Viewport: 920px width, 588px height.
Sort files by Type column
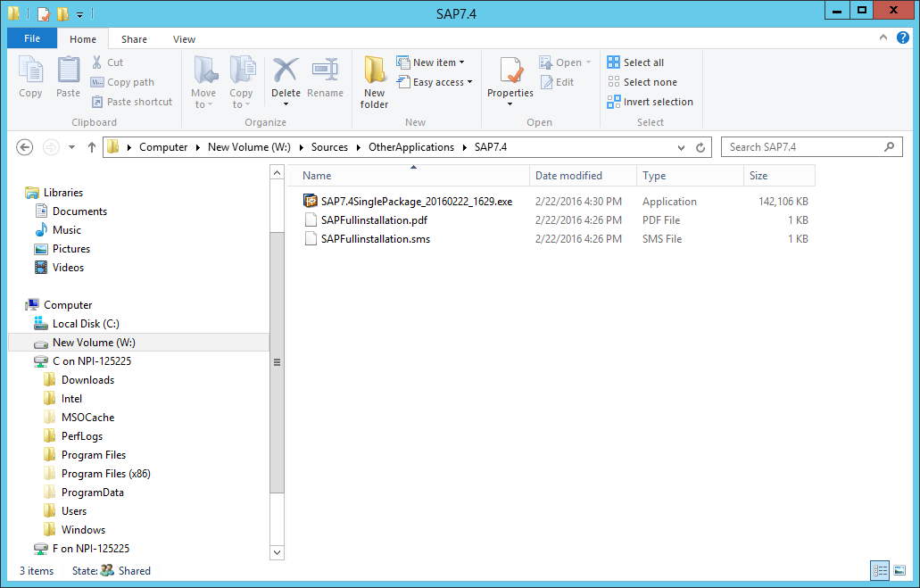(x=690, y=176)
